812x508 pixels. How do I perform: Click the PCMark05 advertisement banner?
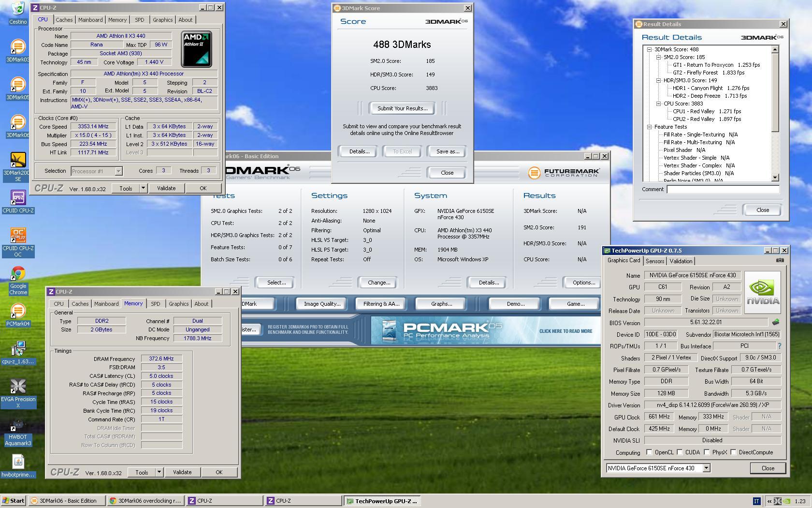click(x=485, y=330)
